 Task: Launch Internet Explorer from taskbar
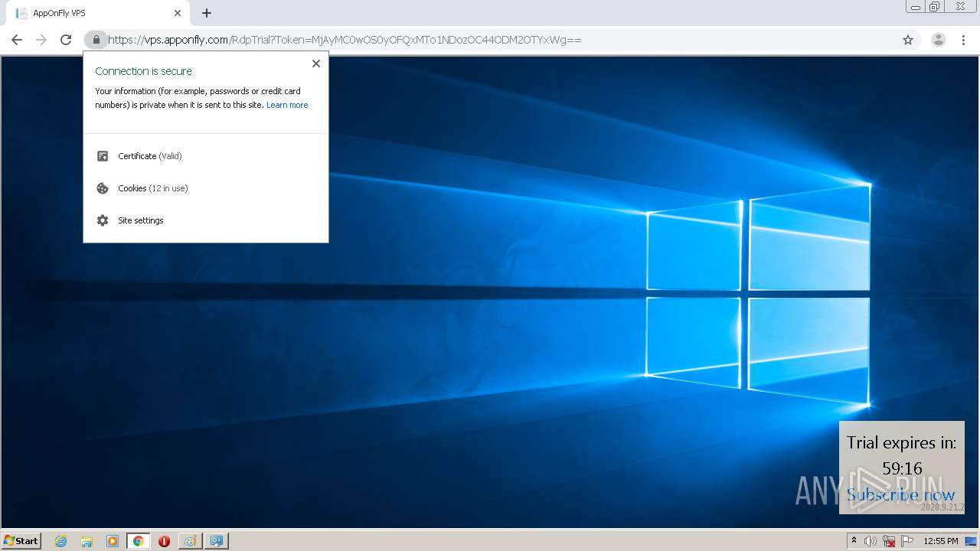tap(60, 541)
